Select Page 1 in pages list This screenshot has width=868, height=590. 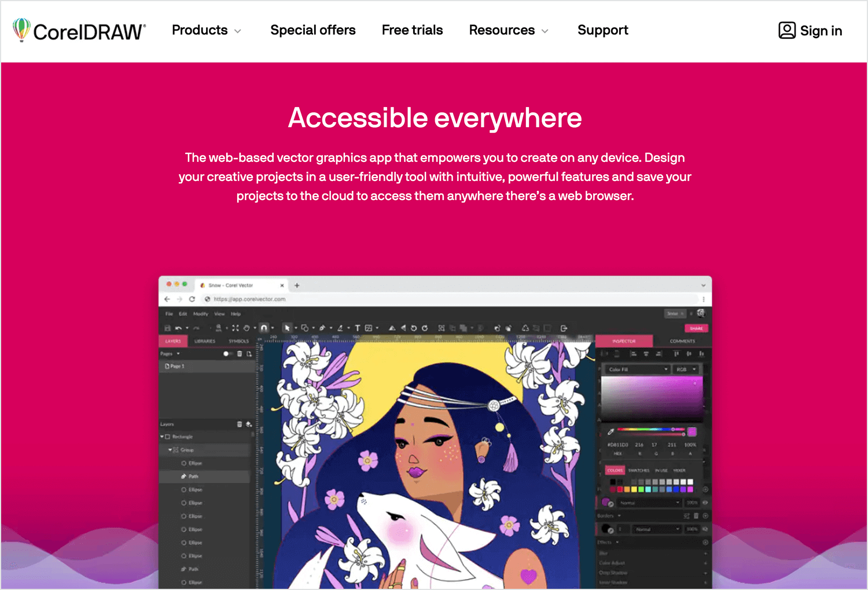click(x=207, y=366)
